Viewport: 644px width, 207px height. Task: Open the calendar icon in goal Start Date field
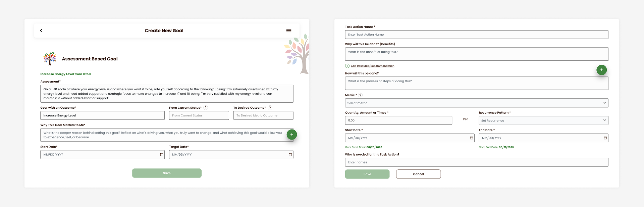pos(162,155)
